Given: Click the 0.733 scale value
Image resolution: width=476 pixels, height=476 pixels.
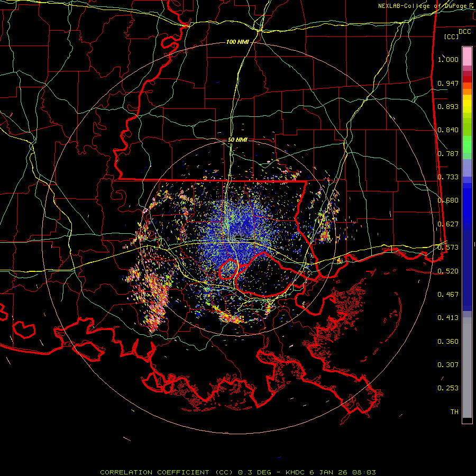Looking at the screenshot, I should click(448, 177).
